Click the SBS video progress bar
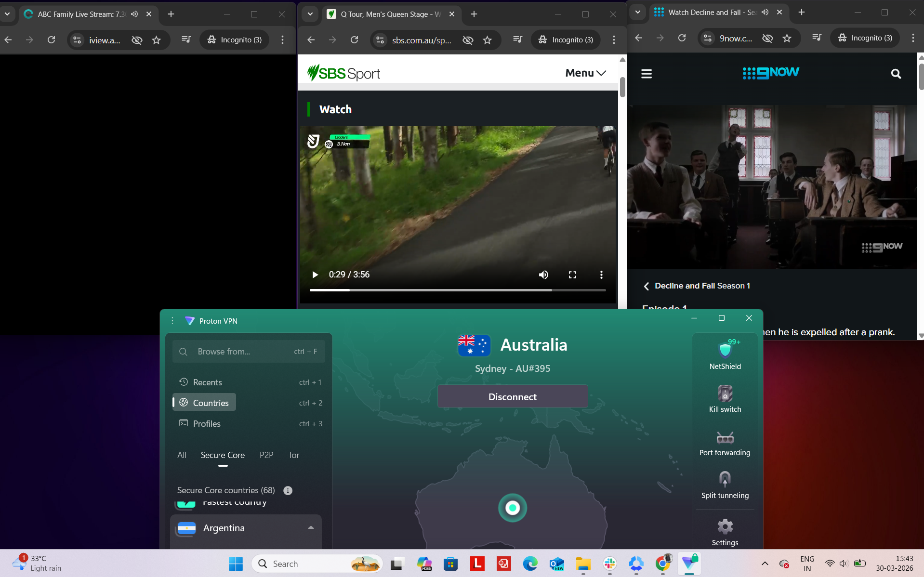This screenshot has width=924, height=577. coord(458,290)
